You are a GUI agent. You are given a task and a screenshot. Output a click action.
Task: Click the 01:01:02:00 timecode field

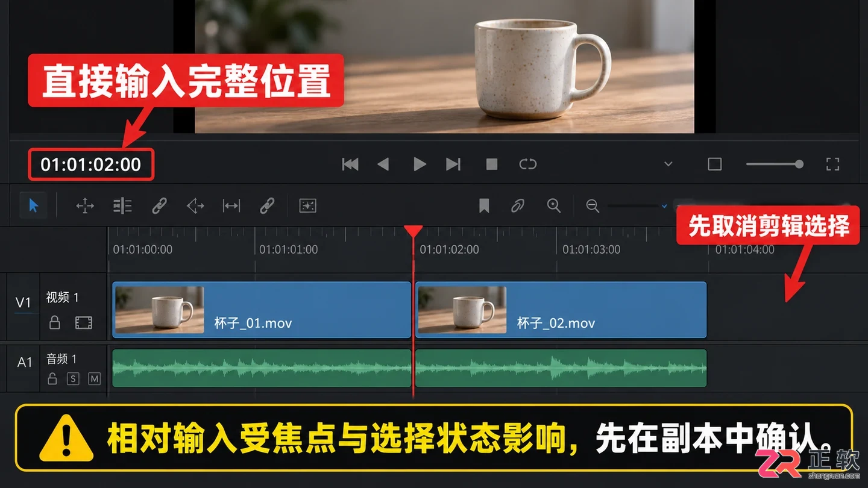point(91,164)
